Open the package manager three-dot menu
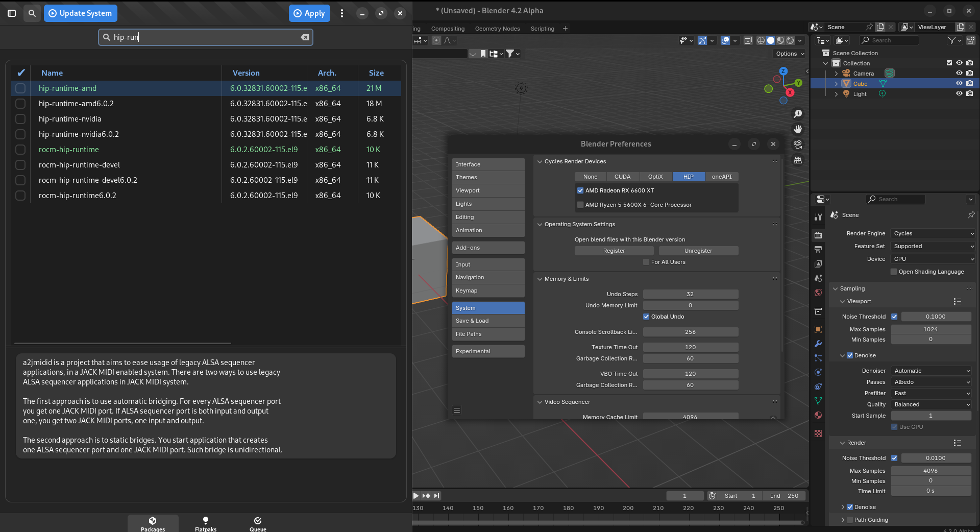This screenshot has width=980, height=532. click(342, 13)
